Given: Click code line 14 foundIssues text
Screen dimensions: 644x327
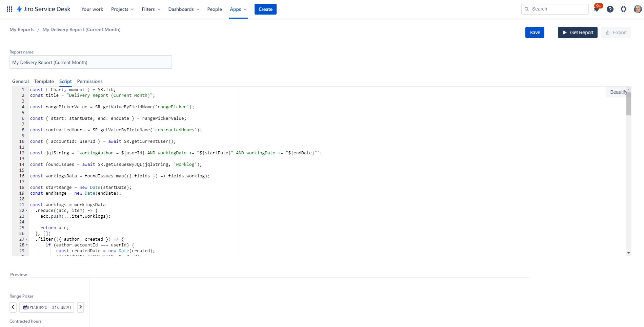Looking at the screenshot, I should pyautogui.click(x=116, y=165).
